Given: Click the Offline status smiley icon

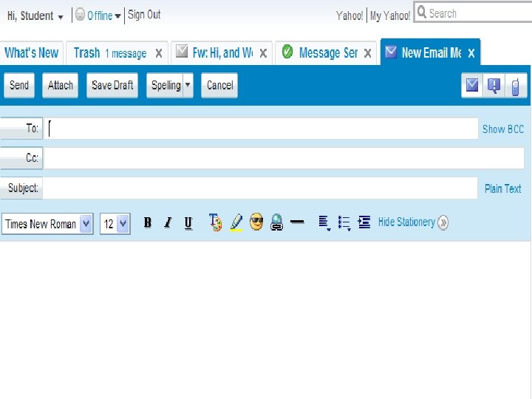Looking at the screenshot, I should (80, 15).
